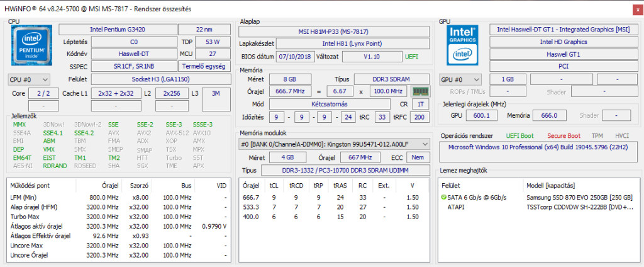Click the TDP value 53 W

tap(213, 42)
